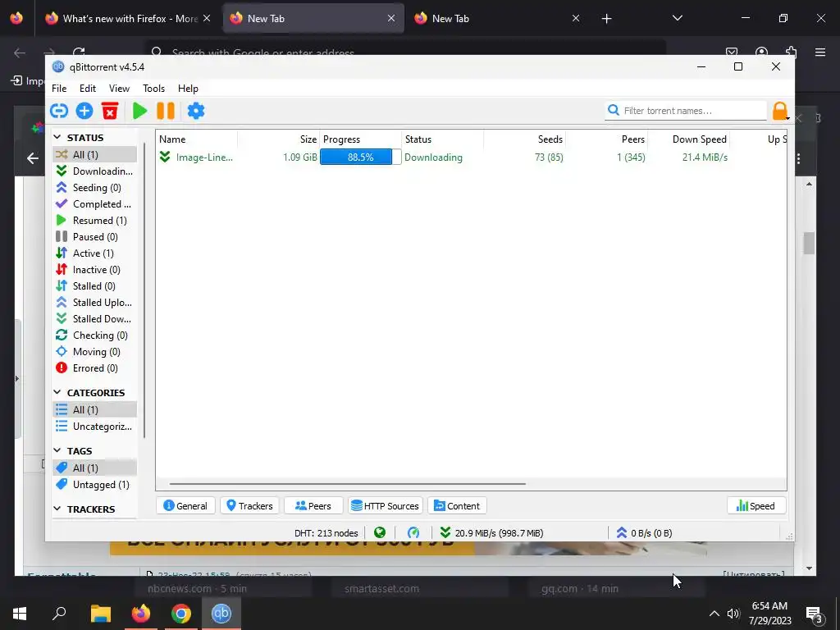
Task: Click the search magnifier in filter box
Action: pos(614,111)
